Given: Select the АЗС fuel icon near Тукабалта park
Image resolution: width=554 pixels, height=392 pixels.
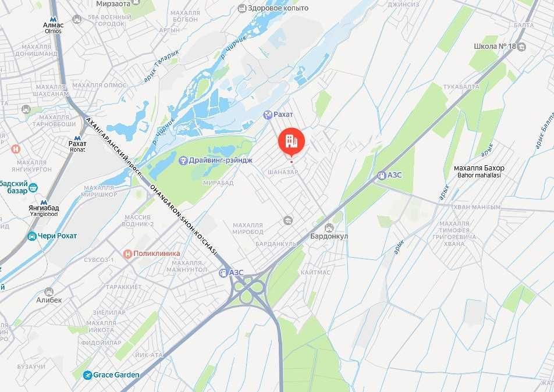Looking at the screenshot, I should pyautogui.click(x=382, y=175).
